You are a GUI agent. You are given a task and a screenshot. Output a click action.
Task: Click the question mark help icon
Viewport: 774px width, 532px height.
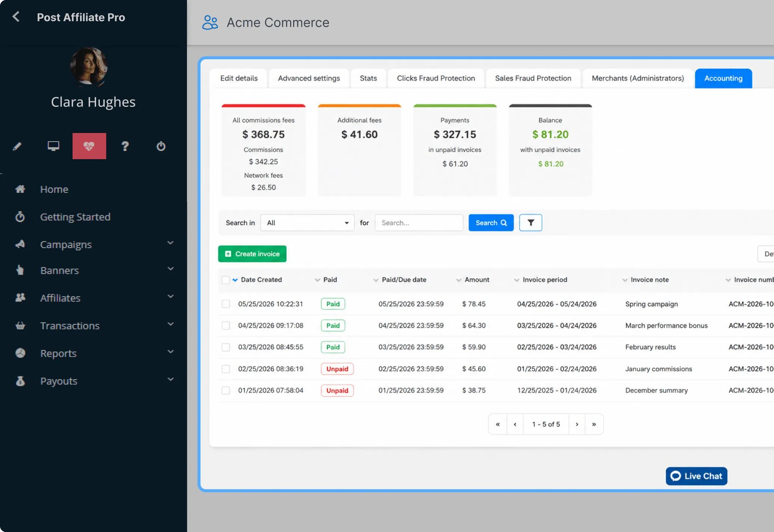[125, 146]
